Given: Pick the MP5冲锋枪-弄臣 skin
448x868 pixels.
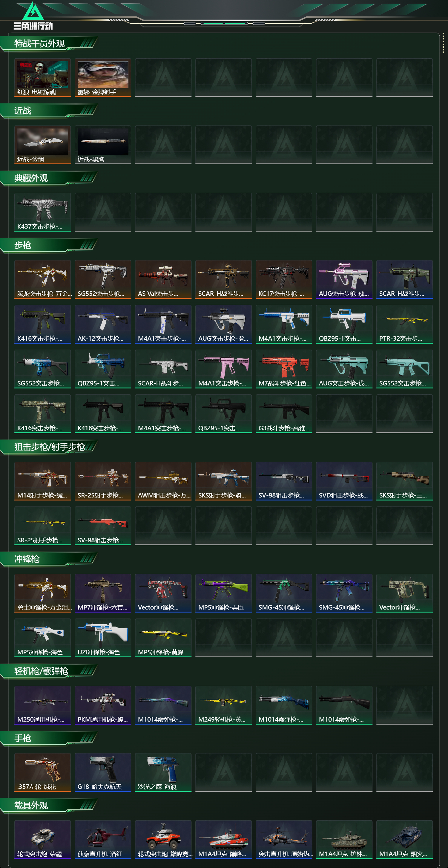Looking at the screenshot, I should point(223,593).
